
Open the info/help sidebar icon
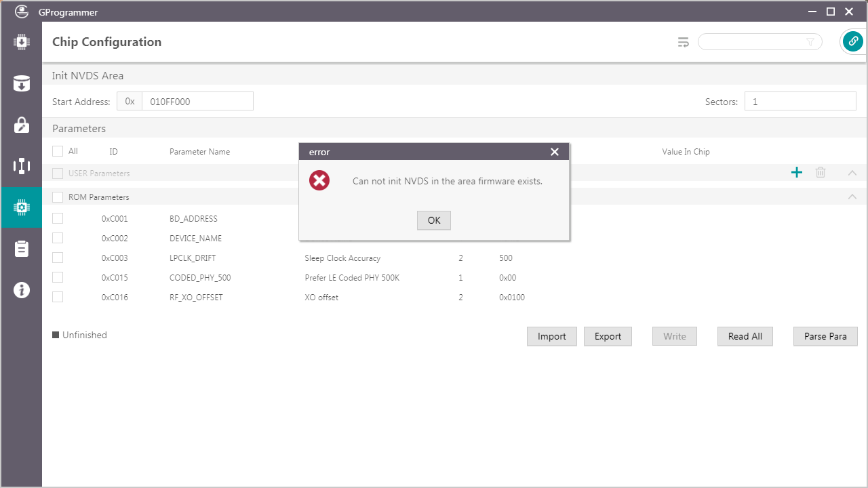click(21, 290)
